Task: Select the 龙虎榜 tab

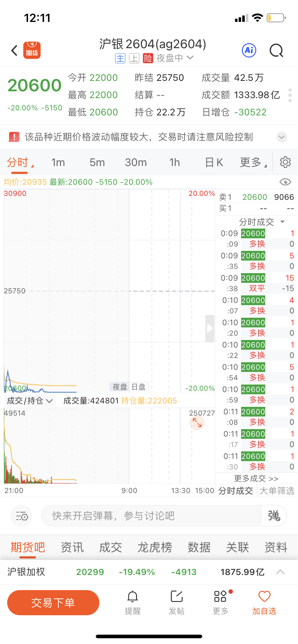Action: pyautogui.click(x=155, y=547)
